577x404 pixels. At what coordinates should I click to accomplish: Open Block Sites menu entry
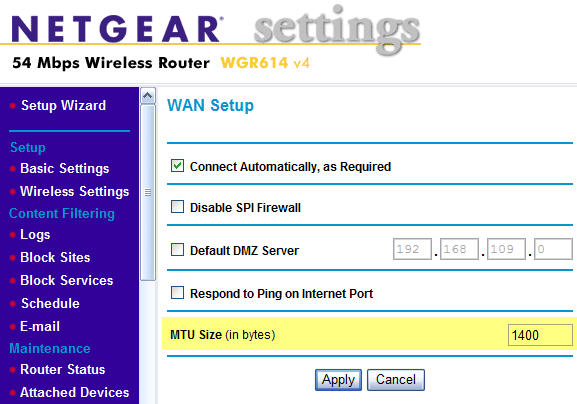point(55,258)
